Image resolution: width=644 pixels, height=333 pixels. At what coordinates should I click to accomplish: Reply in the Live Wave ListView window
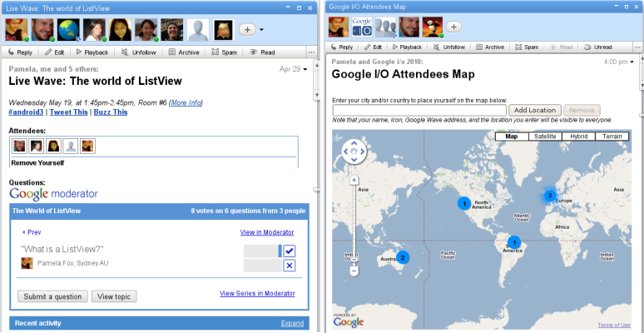[x=20, y=52]
